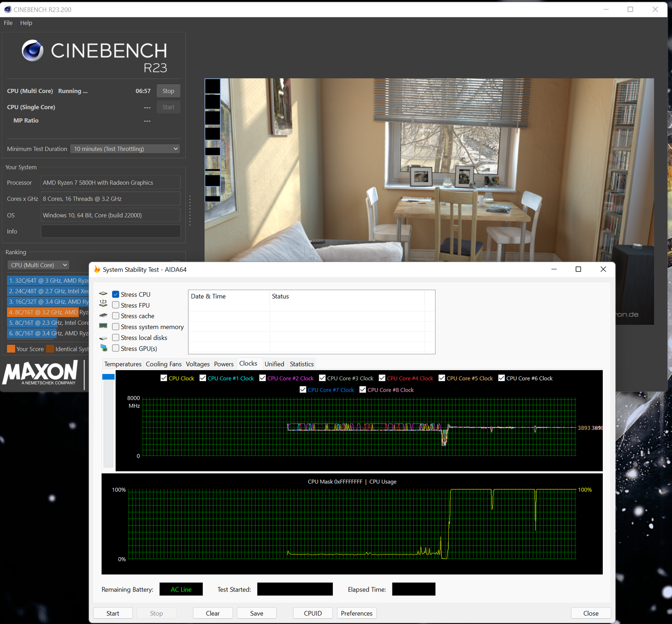Viewport: 672px width, 624px height.
Task: Click the Stress cache chip icon
Action: pos(103,316)
